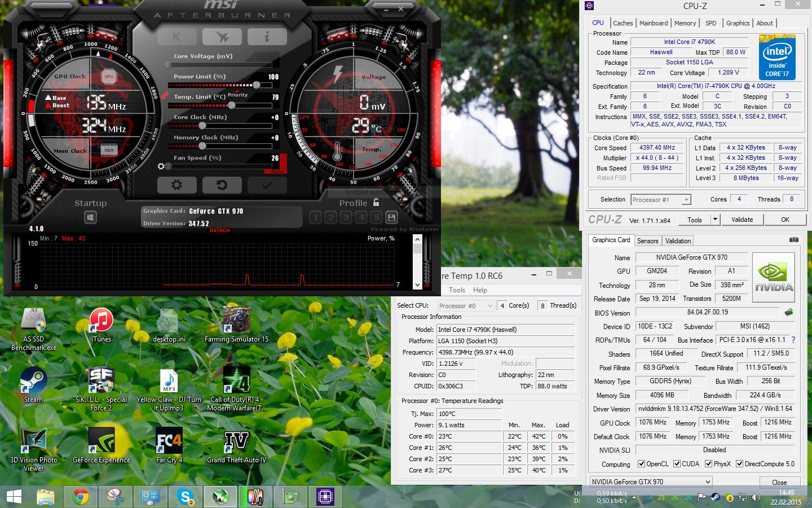812x508 pixels.
Task: Open Google Chrome from the taskbar
Action: (81, 497)
